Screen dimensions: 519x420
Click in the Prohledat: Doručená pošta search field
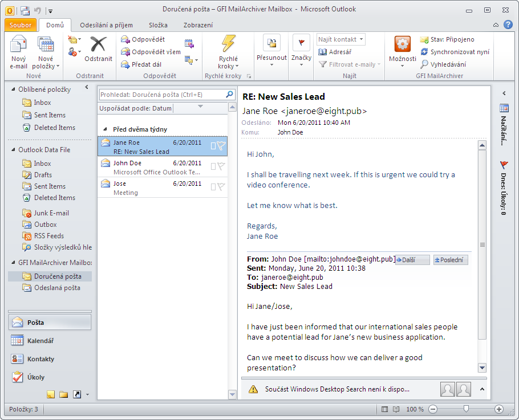click(x=162, y=95)
